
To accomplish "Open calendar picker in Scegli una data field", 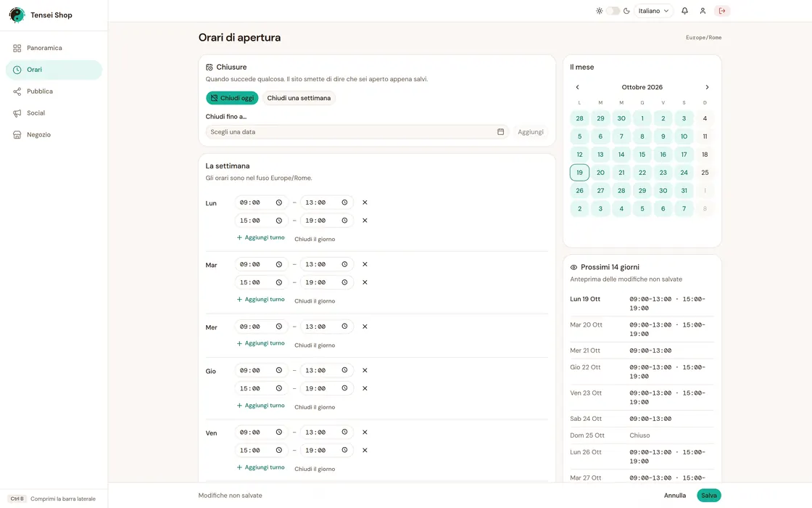I will (x=500, y=132).
